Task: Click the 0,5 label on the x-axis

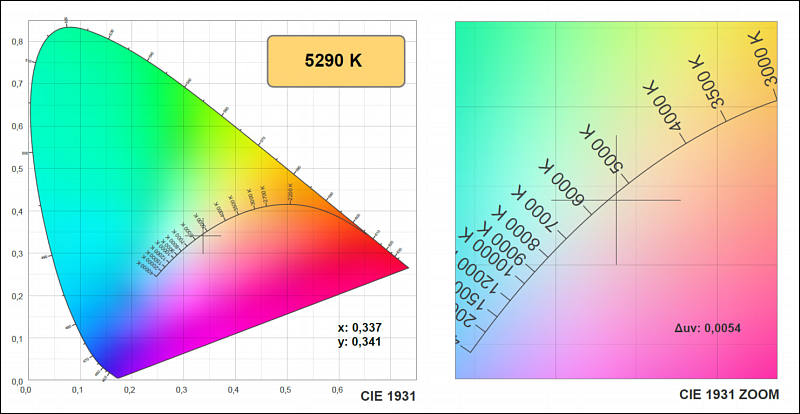Action: pos(286,390)
